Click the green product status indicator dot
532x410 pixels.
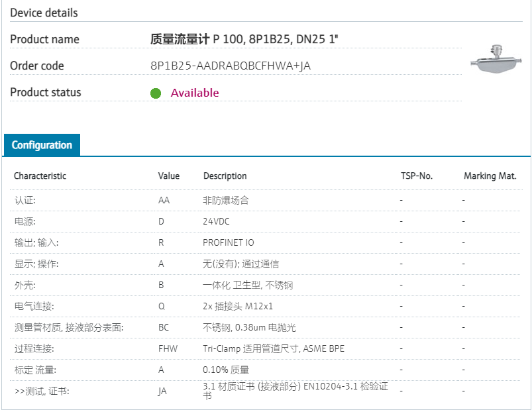(156, 93)
